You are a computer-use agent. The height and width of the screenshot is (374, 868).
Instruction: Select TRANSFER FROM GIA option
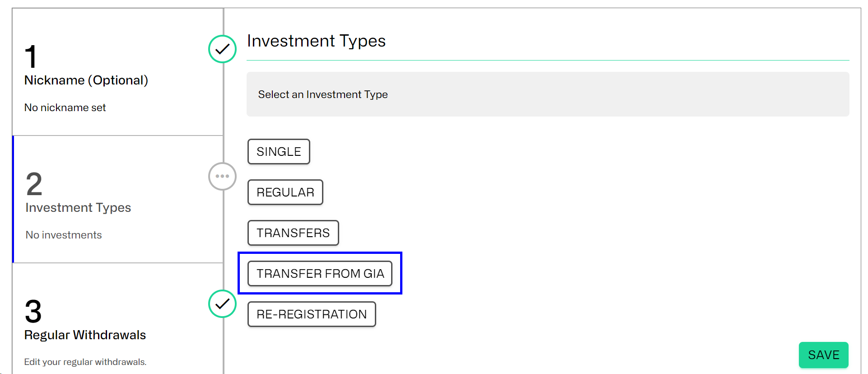pyautogui.click(x=320, y=273)
